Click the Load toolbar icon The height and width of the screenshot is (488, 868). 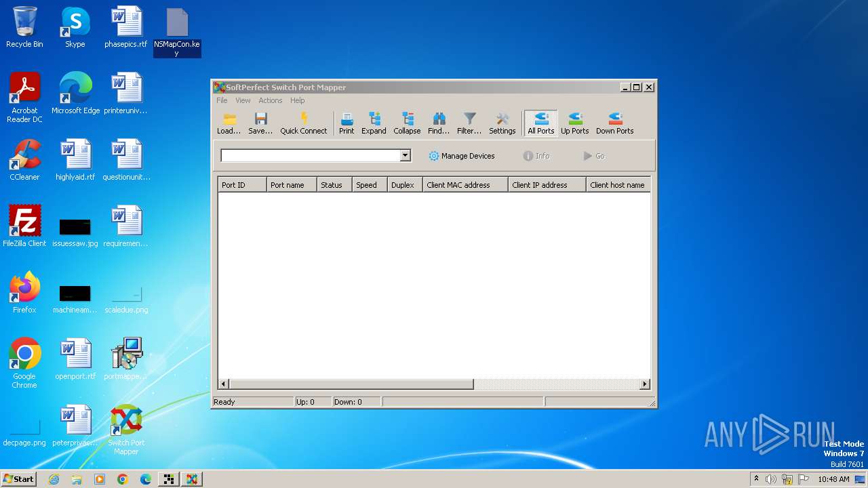click(229, 123)
